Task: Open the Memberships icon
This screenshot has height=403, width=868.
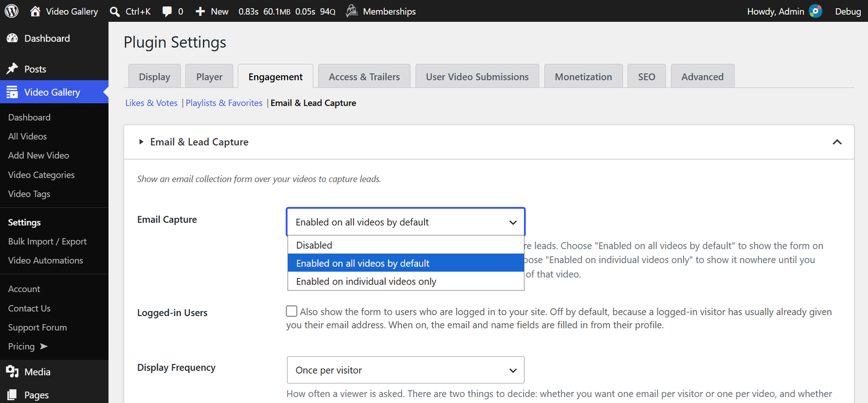Action: coord(352,11)
